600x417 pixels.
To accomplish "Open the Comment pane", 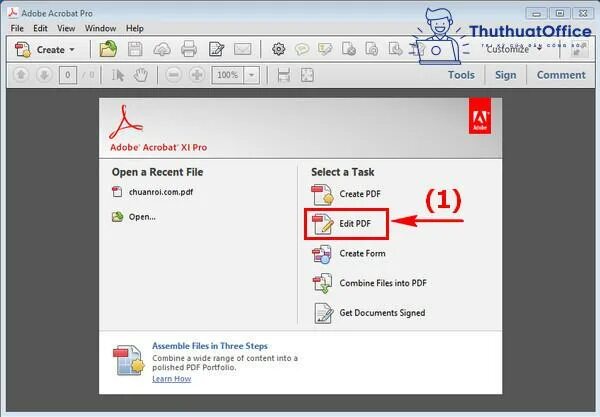I will pyautogui.click(x=561, y=75).
